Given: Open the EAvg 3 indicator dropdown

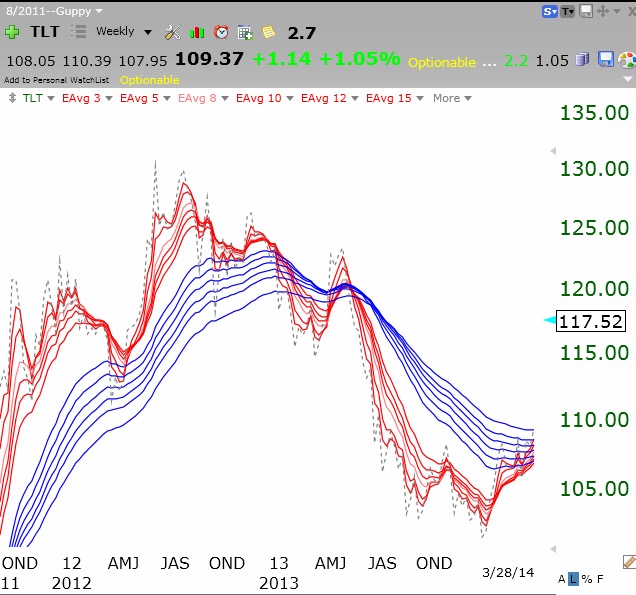Looking at the screenshot, I should tap(109, 98).
